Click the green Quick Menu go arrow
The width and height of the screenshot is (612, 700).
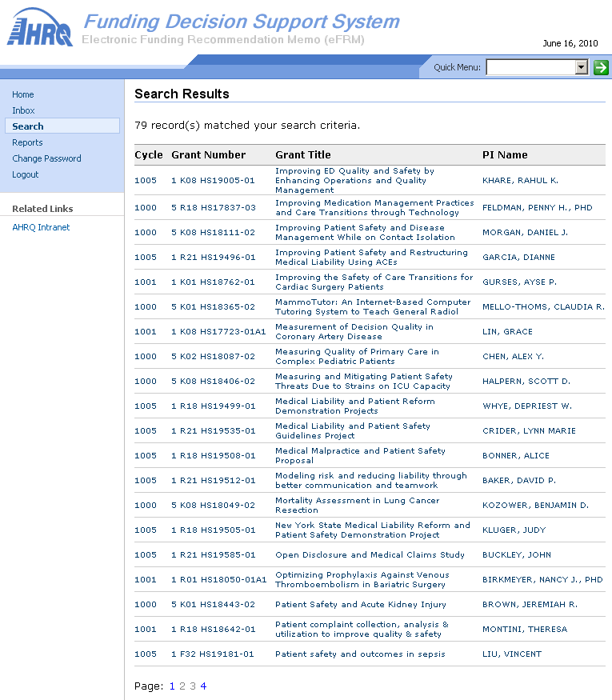tap(601, 68)
